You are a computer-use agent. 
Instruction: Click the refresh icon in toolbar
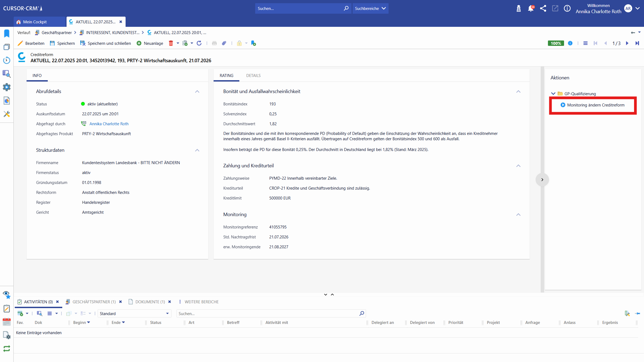[x=199, y=43]
